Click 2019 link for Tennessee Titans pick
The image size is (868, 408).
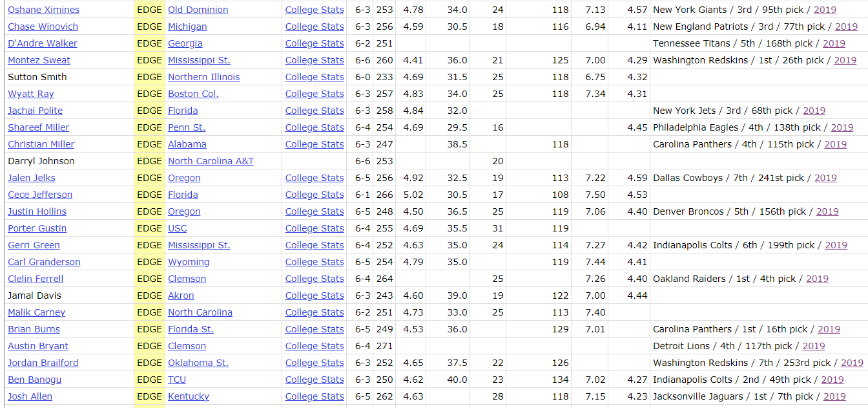point(834,43)
